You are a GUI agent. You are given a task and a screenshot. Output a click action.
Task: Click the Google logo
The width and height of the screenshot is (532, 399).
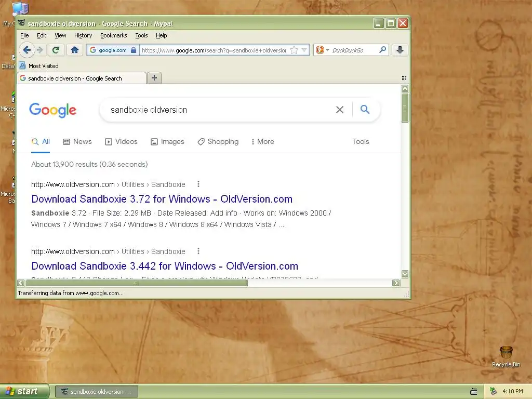[52, 110]
